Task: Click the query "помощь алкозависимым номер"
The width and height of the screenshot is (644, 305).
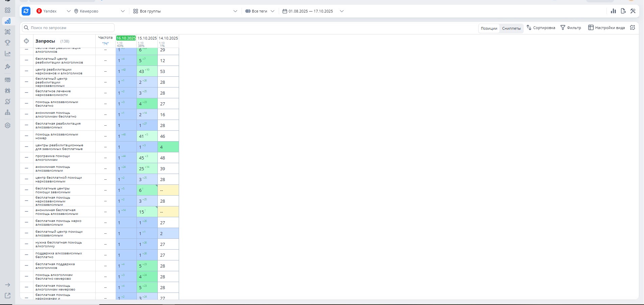Action: (57, 136)
